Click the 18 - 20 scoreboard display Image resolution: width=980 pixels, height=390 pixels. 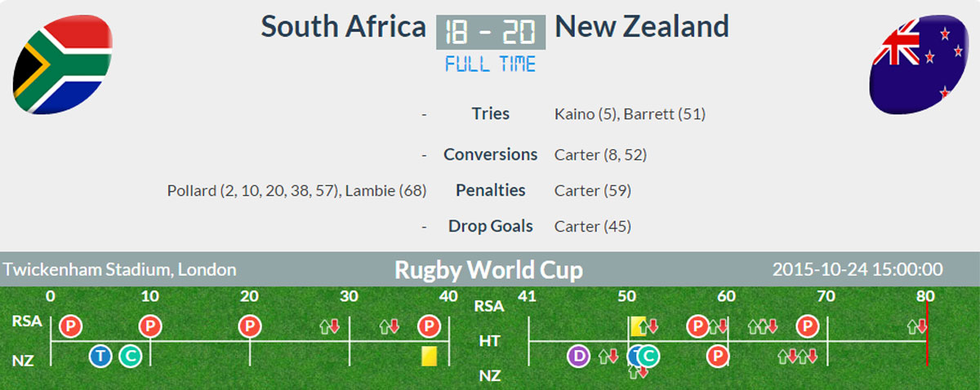(x=491, y=33)
